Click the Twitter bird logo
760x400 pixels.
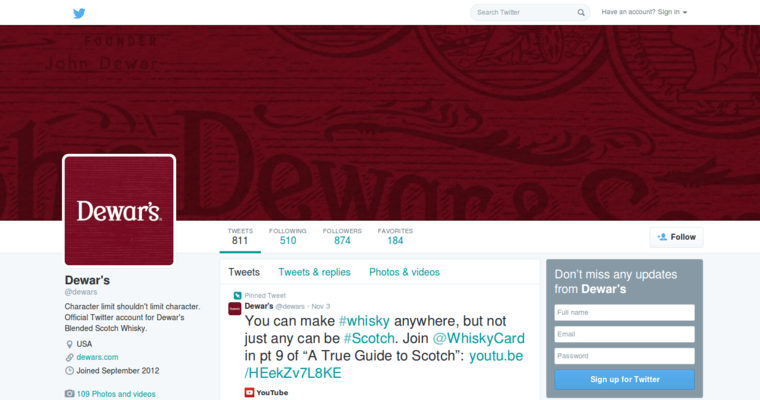[80, 13]
